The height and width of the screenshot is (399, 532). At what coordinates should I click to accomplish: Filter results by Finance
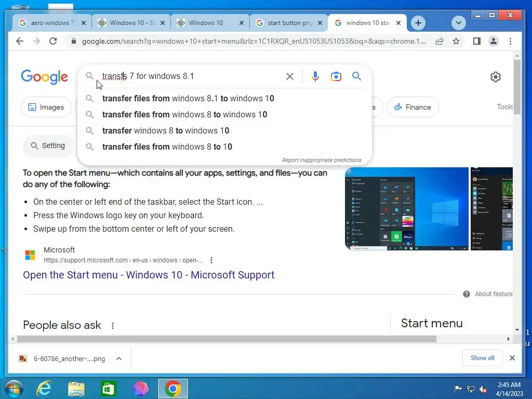click(x=413, y=107)
